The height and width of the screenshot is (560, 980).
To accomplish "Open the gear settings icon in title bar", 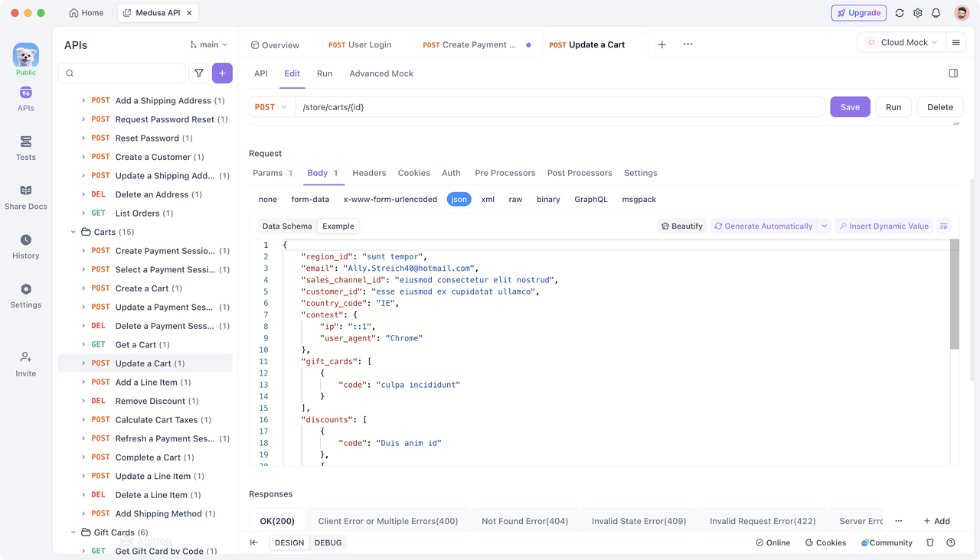I will click(x=918, y=13).
